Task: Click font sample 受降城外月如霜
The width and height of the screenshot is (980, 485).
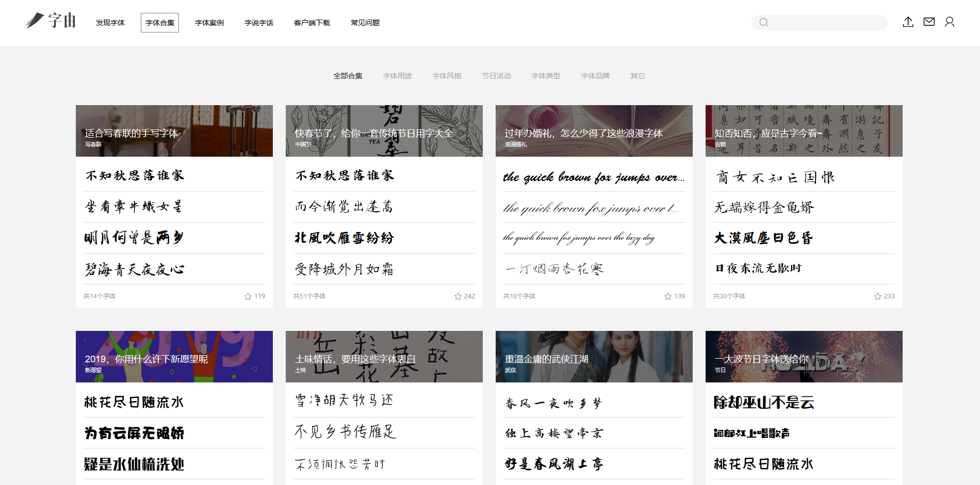Action: click(344, 269)
